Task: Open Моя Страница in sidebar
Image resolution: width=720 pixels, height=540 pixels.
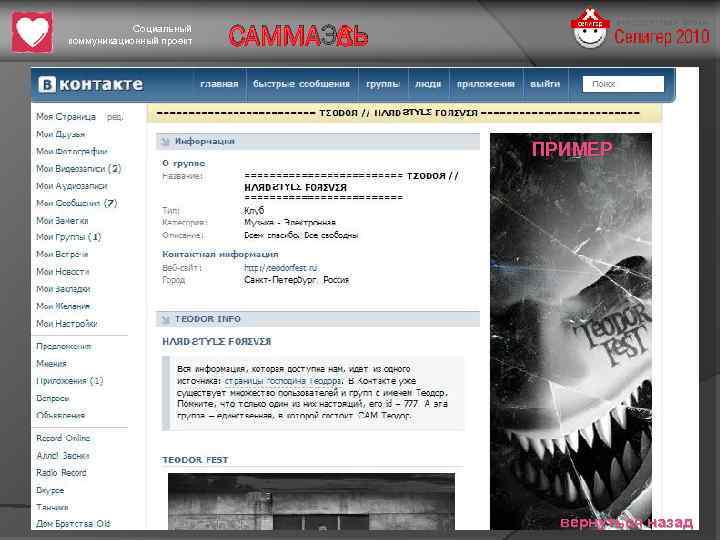Action: pyautogui.click(x=66, y=117)
